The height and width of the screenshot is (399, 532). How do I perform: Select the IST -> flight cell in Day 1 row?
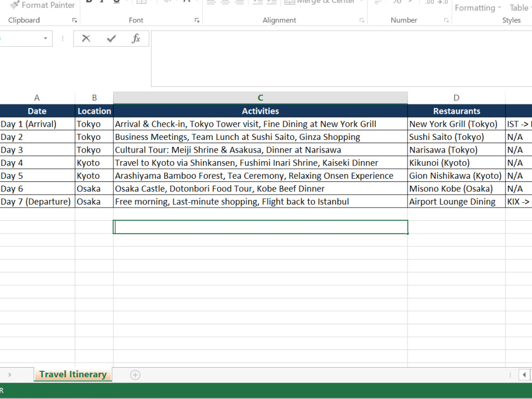click(x=519, y=124)
